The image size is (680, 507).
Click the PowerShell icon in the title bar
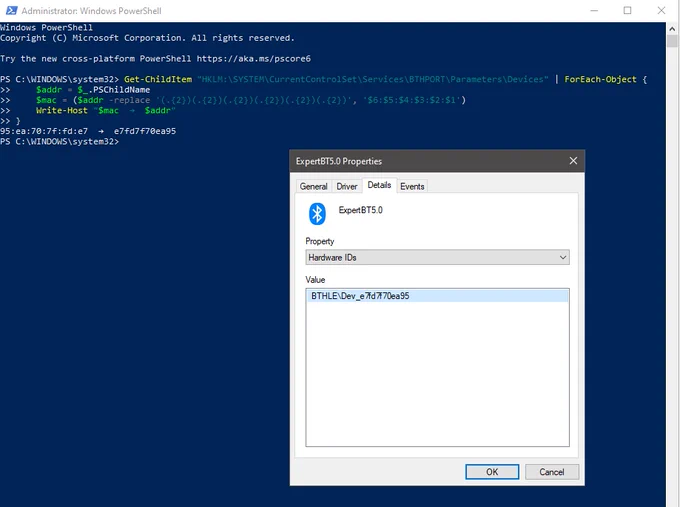[12, 10]
